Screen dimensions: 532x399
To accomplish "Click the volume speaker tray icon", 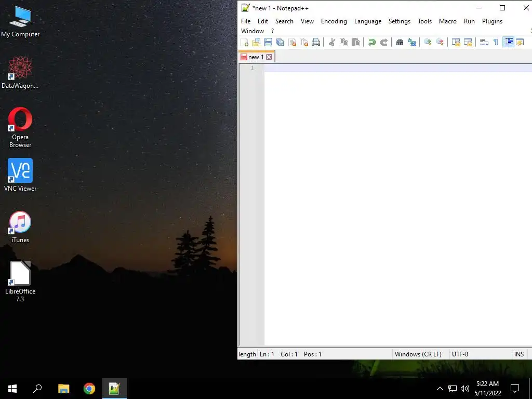I will coord(465,389).
